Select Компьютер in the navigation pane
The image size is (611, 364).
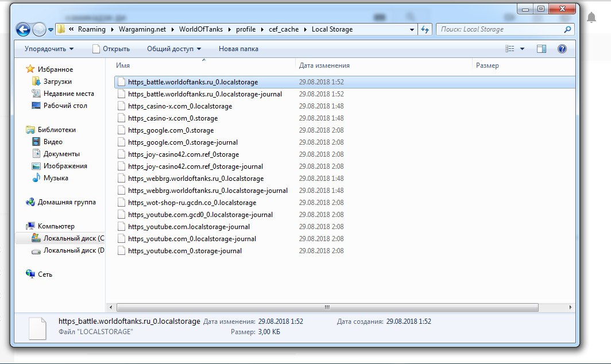tap(56, 226)
